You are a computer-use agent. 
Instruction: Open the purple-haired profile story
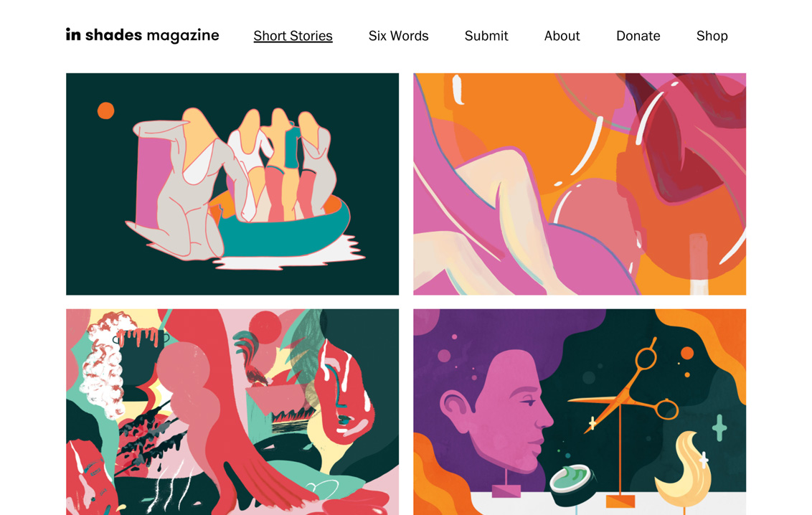coord(580,412)
